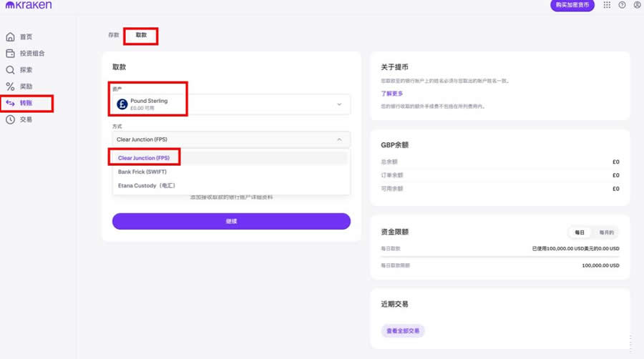Image resolution: width=644 pixels, height=359 pixels.
Task: Choose Bank Frick (SWIFT) option
Action: coord(142,172)
